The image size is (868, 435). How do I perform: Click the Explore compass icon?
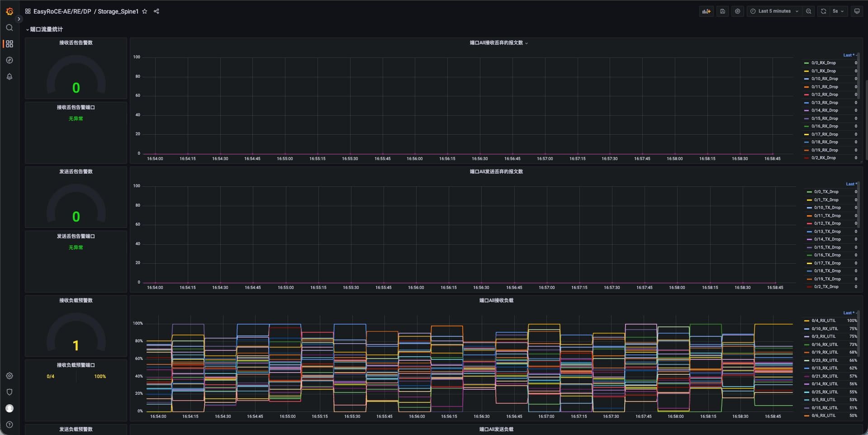pos(9,60)
